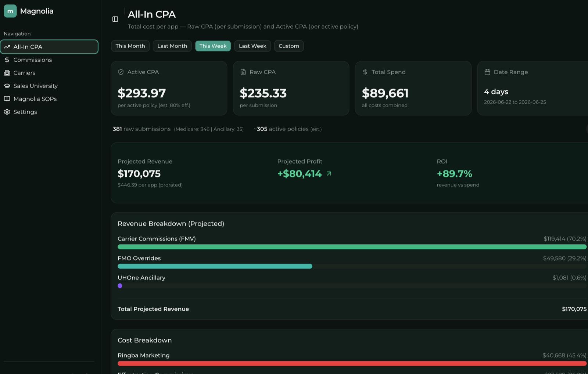
Task: Click the $89,661 Total Spend value
Action: pos(385,93)
